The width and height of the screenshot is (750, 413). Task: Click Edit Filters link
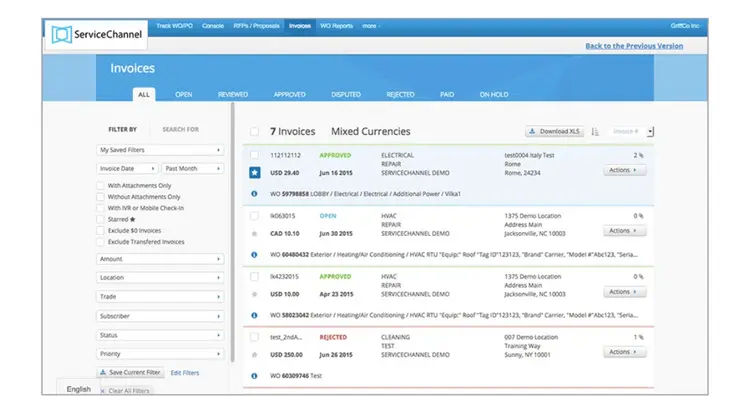pyautogui.click(x=185, y=373)
